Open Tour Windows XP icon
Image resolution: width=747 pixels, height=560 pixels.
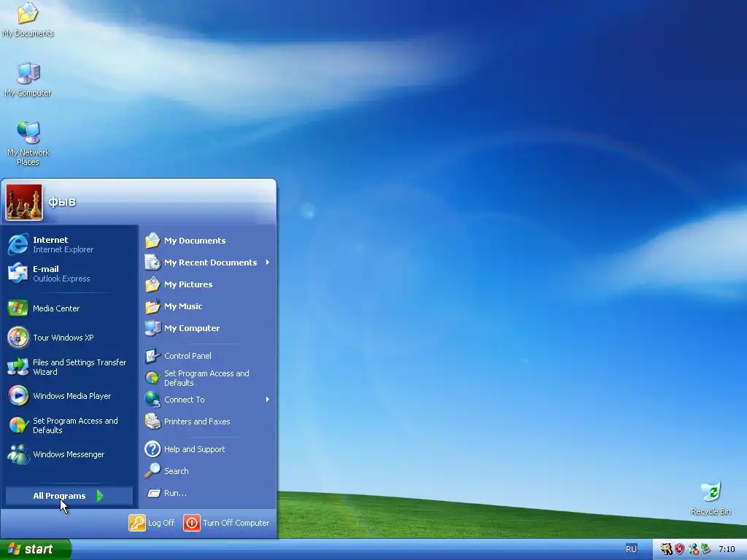tap(18, 338)
